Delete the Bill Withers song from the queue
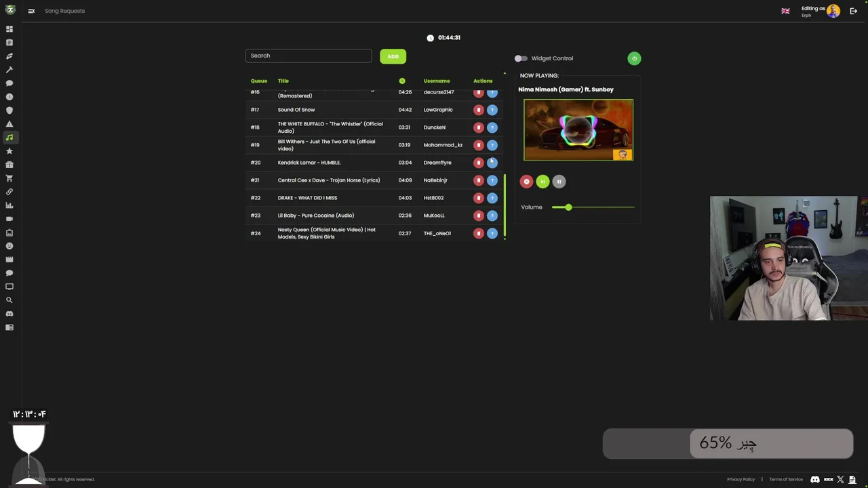The width and height of the screenshot is (868, 488). point(479,145)
